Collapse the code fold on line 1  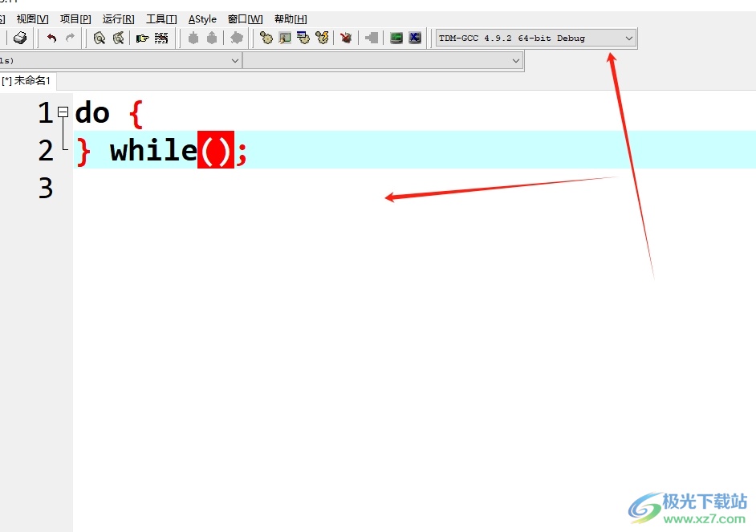pos(63,112)
